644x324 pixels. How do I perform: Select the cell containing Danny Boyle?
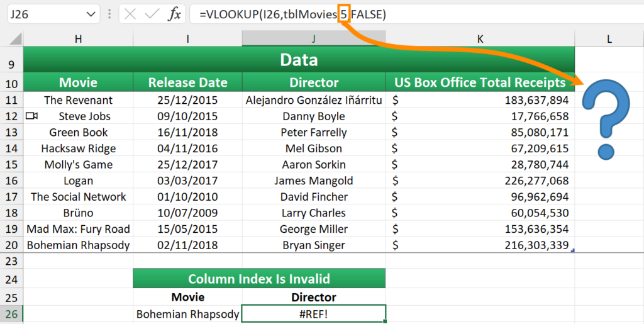coord(313,116)
